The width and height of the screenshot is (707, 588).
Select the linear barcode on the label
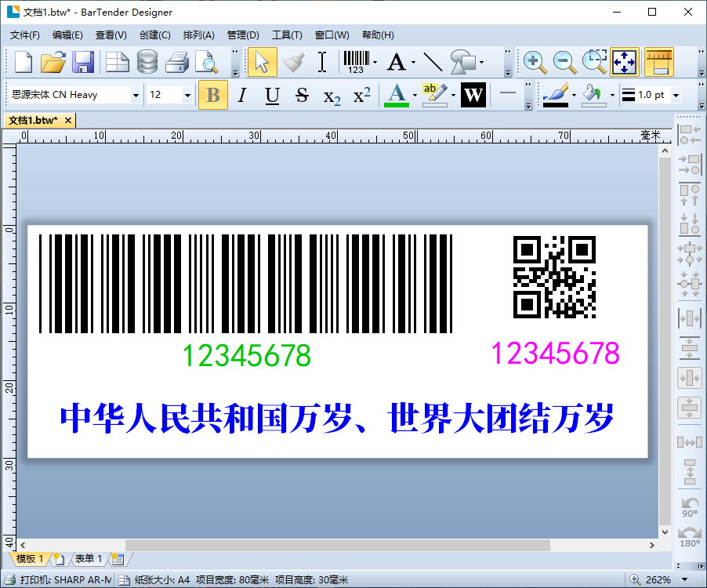[246, 284]
